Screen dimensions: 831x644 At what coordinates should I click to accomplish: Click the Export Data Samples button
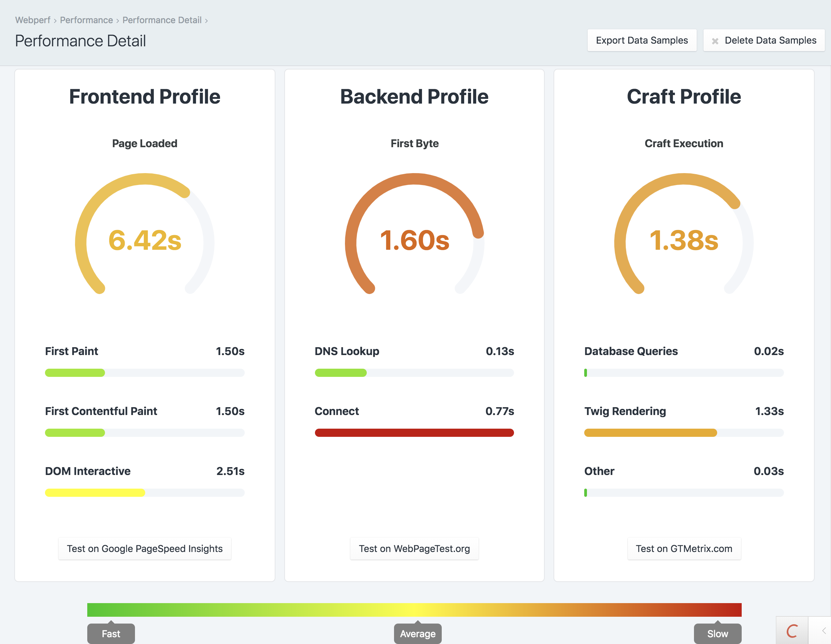tap(641, 40)
